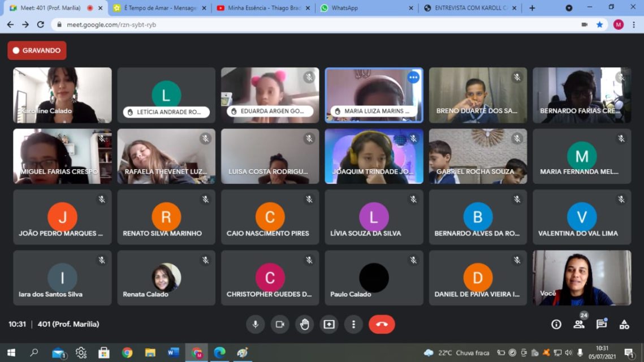644x362 pixels.
Task: Select the Meet 401 (Prof. Marília) tab
Action: click(55, 8)
